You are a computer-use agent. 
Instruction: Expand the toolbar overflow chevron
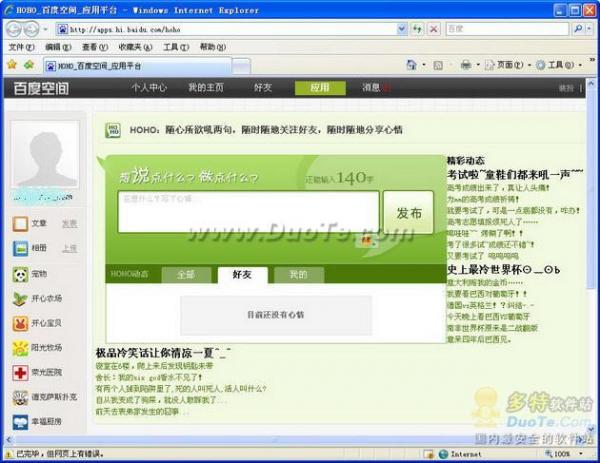(x=592, y=60)
